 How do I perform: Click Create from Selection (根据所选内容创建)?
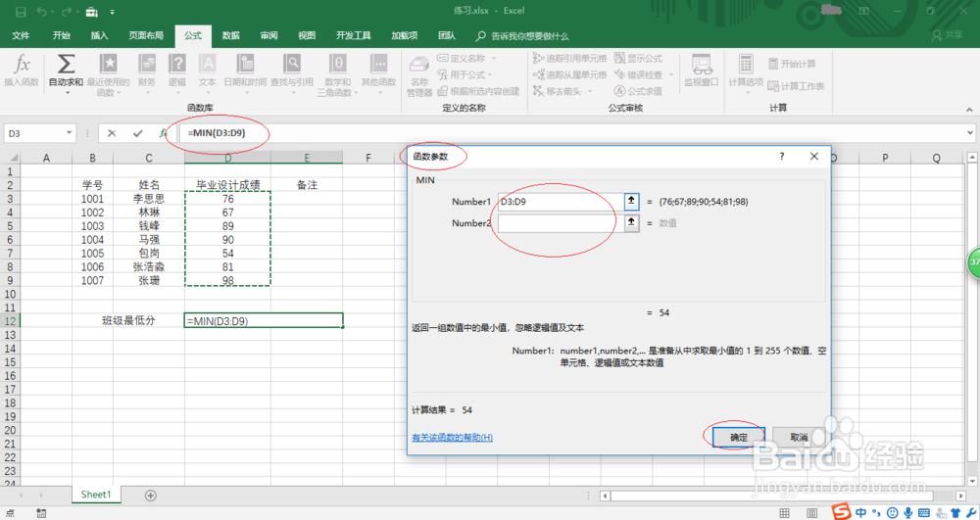click(x=478, y=91)
